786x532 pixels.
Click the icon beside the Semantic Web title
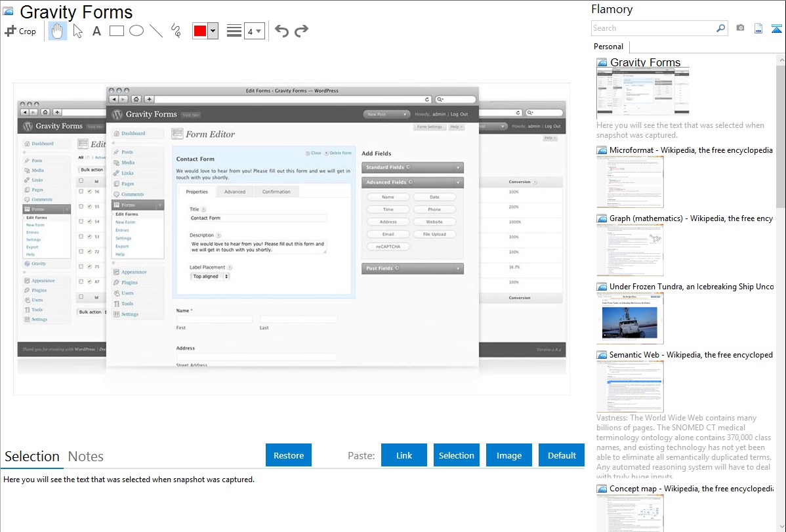pyautogui.click(x=602, y=355)
